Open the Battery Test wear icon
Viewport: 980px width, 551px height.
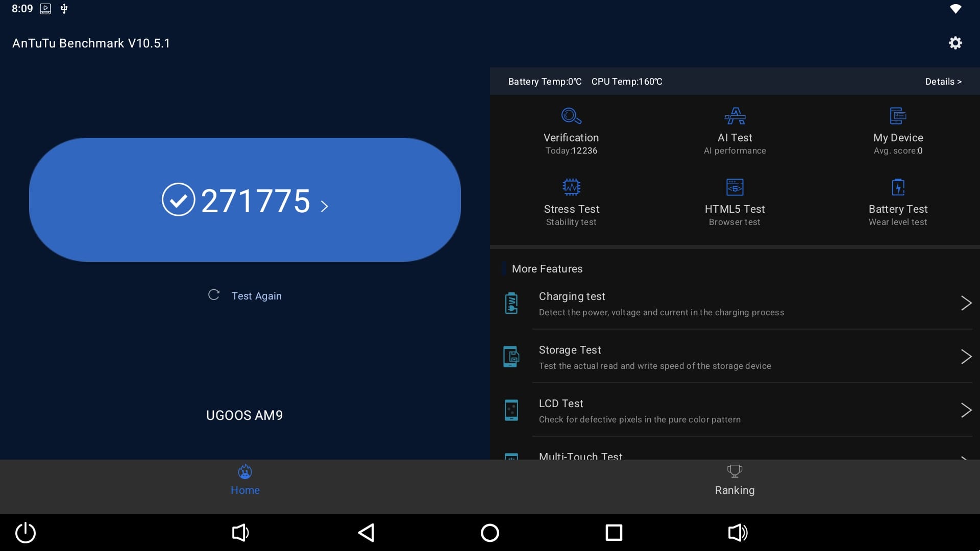pyautogui.click(x=898, y=187)
